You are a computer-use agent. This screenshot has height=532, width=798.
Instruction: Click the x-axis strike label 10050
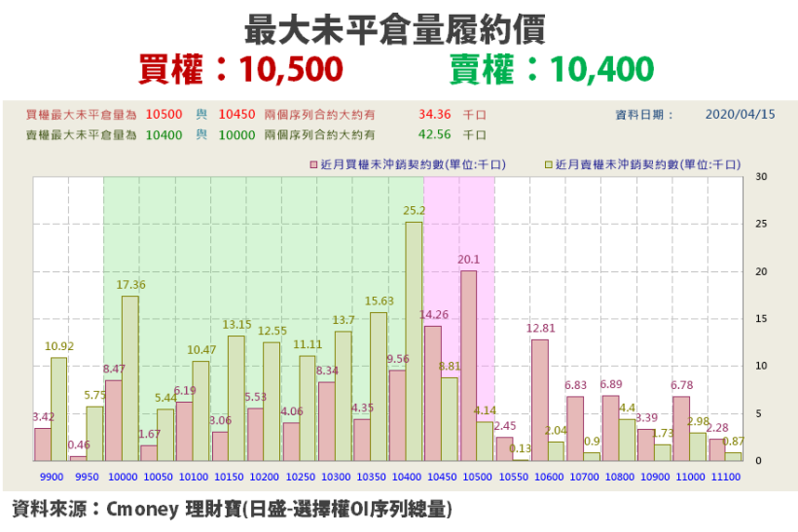(x=159, y=478)
